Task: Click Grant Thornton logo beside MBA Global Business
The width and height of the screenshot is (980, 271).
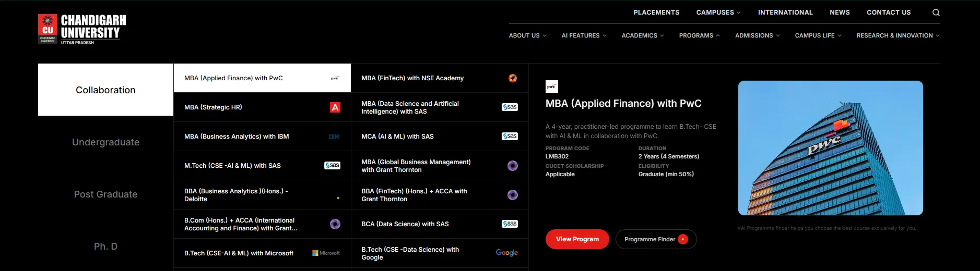Action: pyautogui.click(x=513, y=166)
